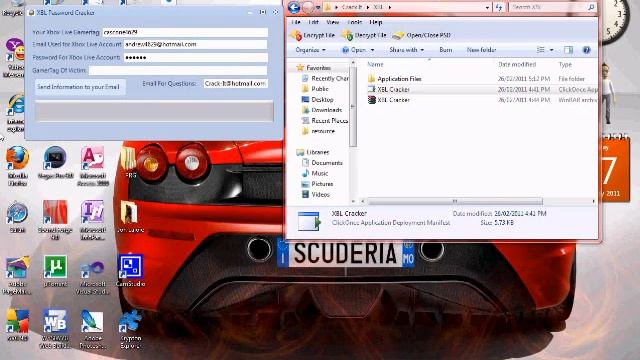Open Recent Places in the navigation pane
The width and height of the screenshot is (640, 360).
(x=325, y=120)
